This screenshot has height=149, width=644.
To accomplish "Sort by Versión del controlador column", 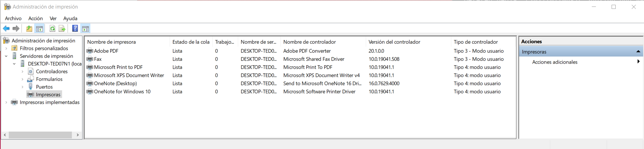I will (408, 42).
